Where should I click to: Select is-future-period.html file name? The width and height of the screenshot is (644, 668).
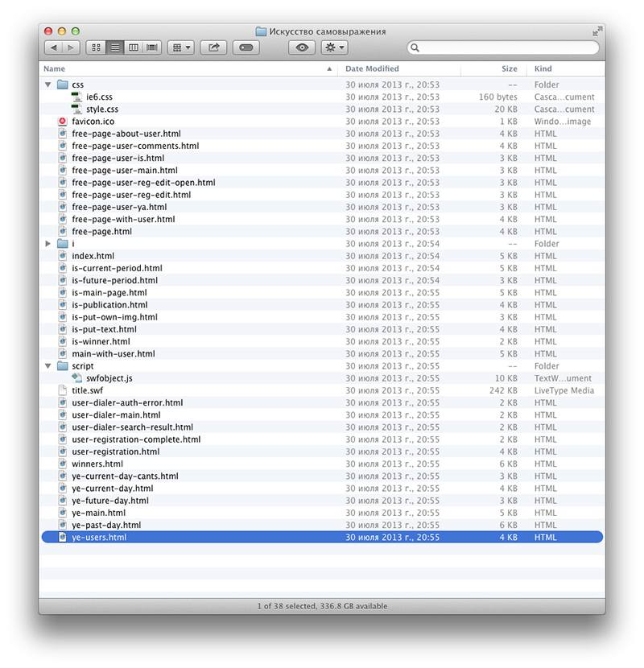tap(114, 280)
